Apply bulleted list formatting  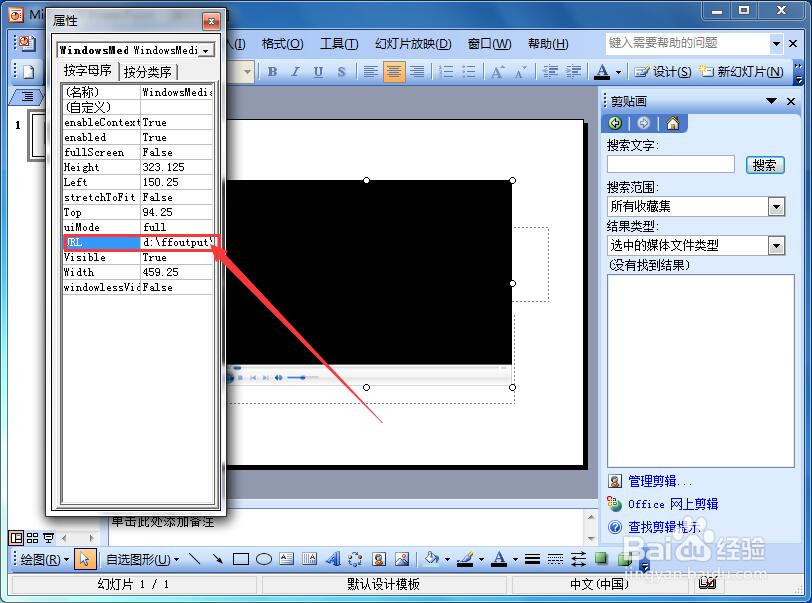pos(468,72)
